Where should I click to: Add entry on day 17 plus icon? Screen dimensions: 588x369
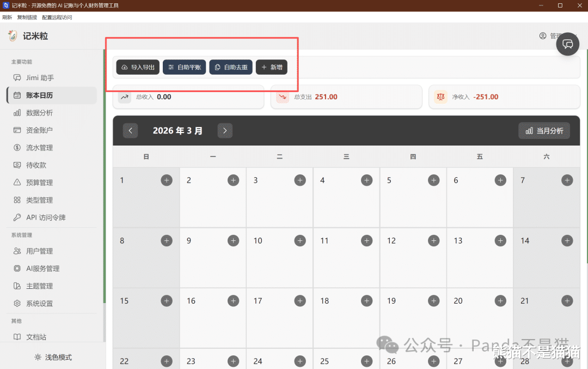(300, 301)
